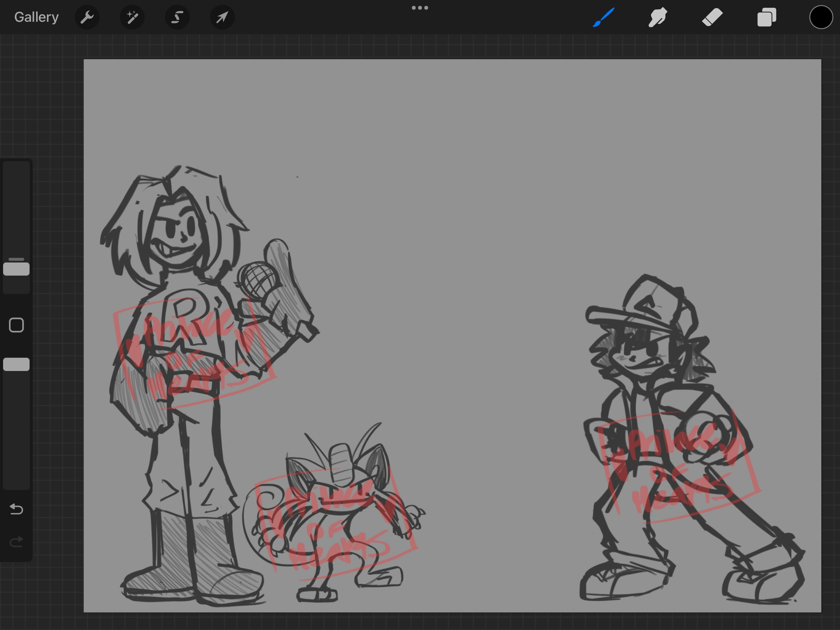
Task: Select the Selection tool
Action: pyautogui.click(x=177, y=17)
